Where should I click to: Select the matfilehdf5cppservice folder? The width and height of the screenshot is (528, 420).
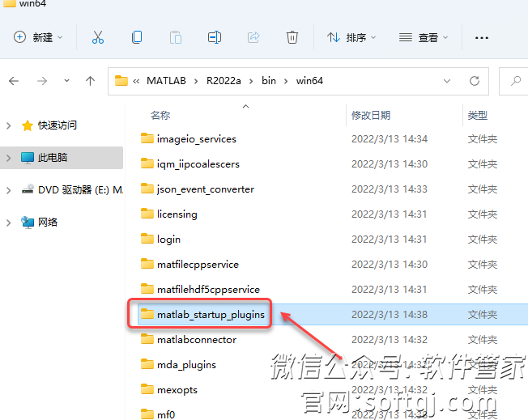(208, 290)
